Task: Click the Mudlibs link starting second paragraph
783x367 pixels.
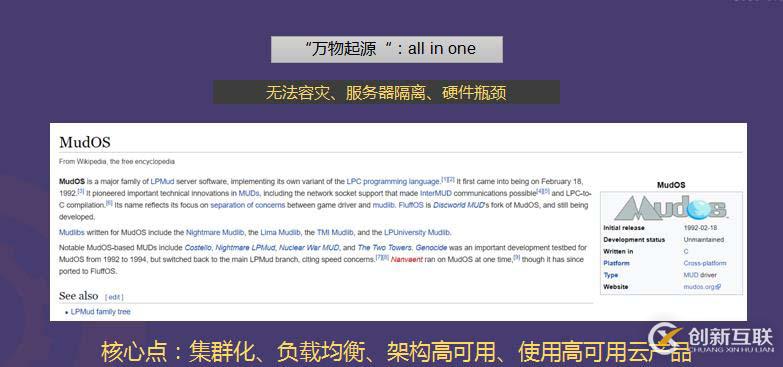Action: 72,232
